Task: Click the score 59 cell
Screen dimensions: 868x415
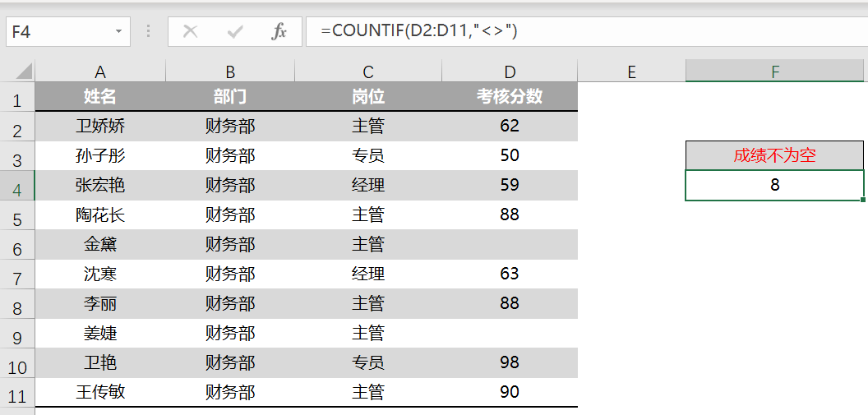Action: coord(510,185)
